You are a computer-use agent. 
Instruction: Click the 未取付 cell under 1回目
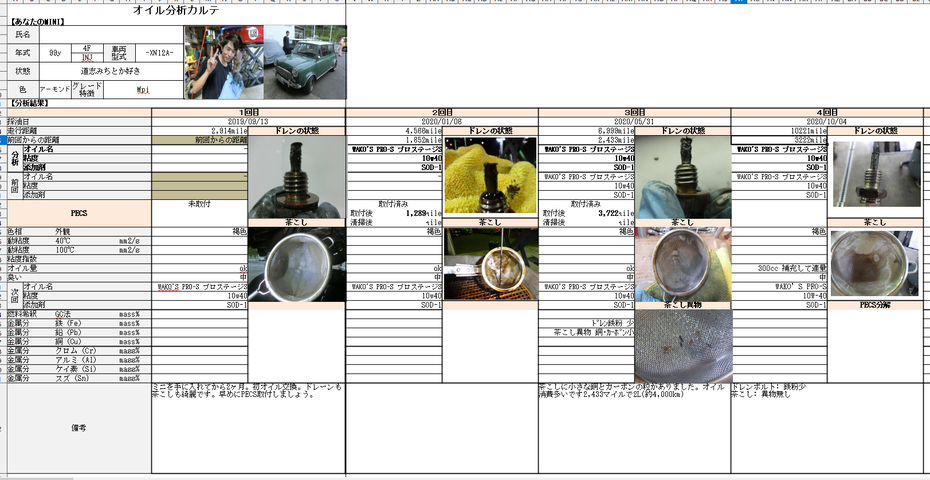click(200, 204)
